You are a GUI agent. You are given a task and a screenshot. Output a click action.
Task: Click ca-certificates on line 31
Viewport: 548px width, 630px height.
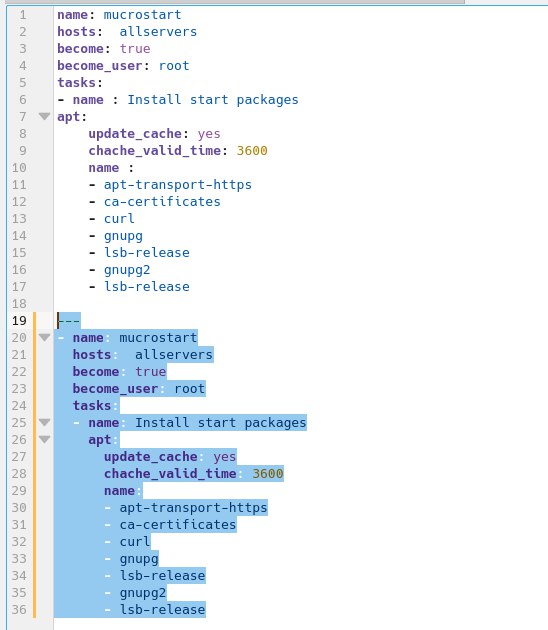tap(178, 524)
